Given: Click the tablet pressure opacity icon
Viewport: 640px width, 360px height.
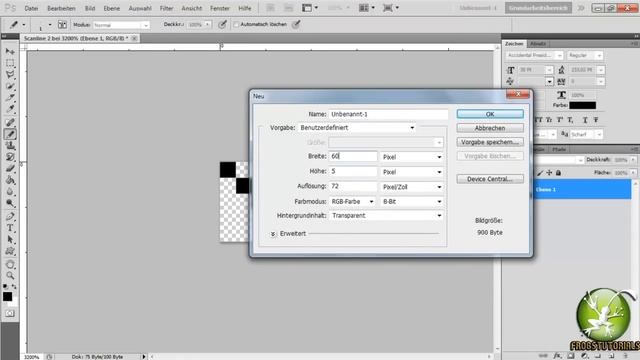Looking at the screenshot, I should coord(222,24).
